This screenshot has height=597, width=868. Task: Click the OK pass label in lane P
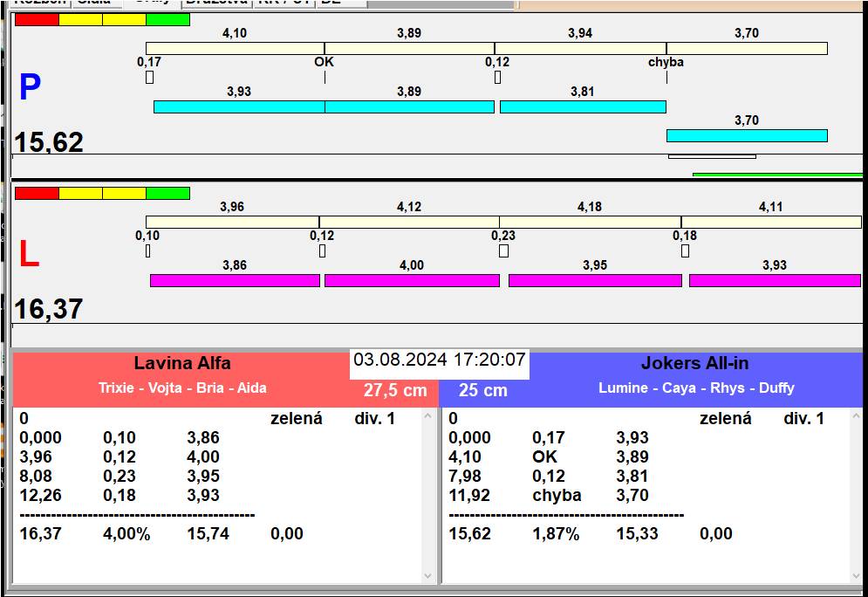(x=325, y=62)
